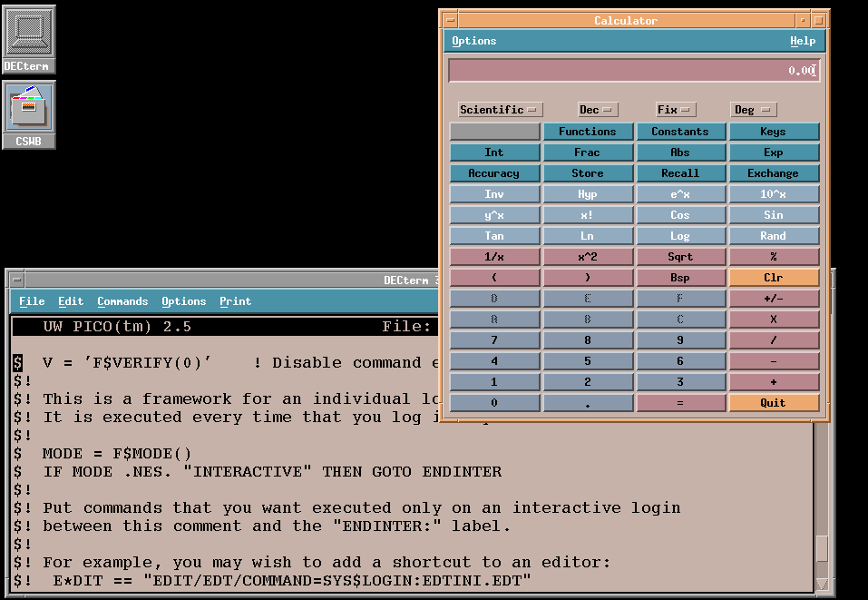
Task: Open the DECterm window menu button
Action: (x=16, y=280)
